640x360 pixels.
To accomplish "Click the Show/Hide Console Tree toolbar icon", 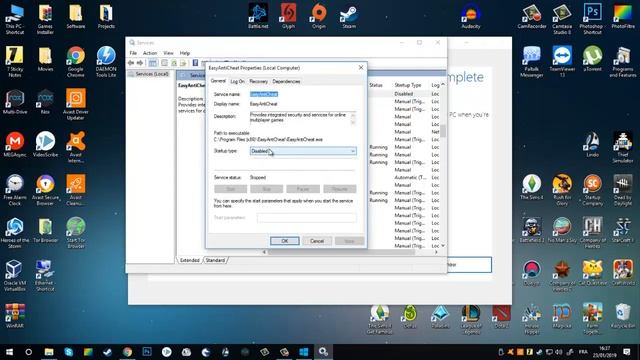I will pyautogui.click(x=152, y=63).
